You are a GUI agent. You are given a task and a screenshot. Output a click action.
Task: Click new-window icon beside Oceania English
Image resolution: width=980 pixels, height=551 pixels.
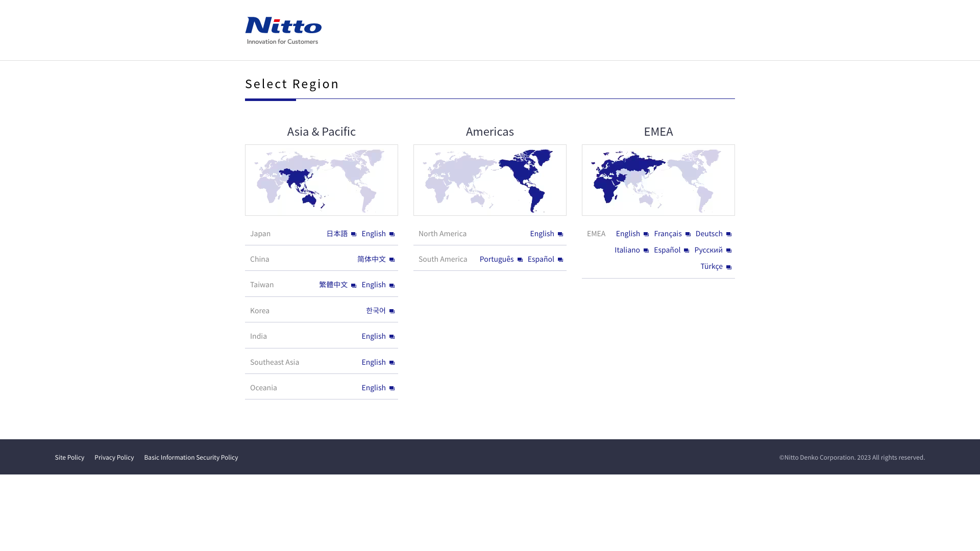392,388
